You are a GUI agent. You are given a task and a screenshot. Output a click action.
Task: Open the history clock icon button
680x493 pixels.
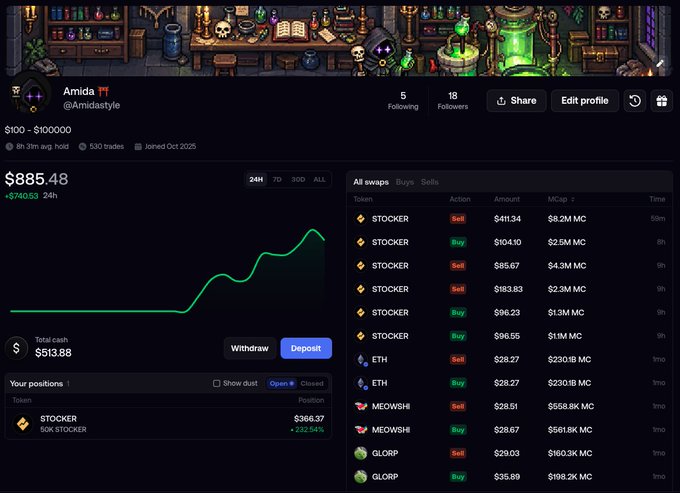pos(634,101)
